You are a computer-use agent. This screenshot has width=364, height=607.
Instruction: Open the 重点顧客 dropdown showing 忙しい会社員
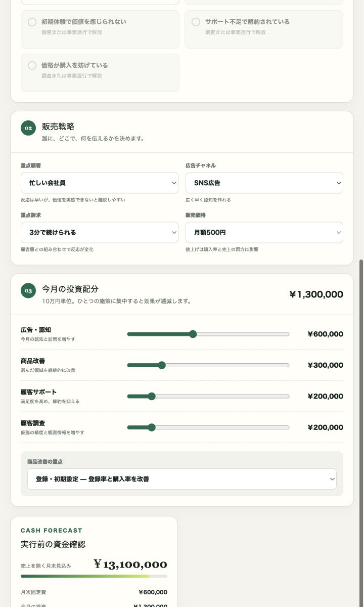click(x=100, y=183)
